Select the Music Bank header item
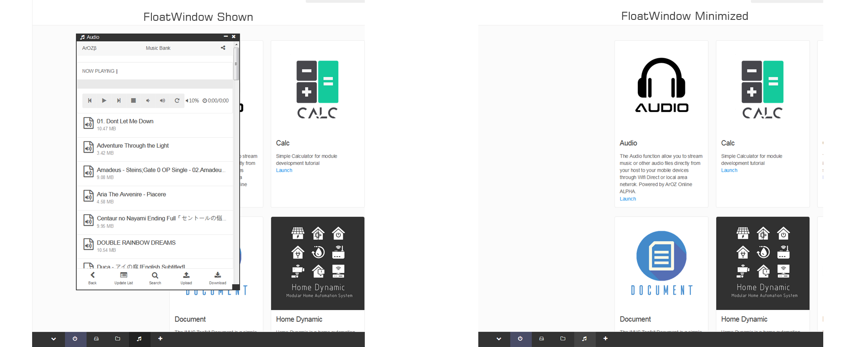The height and width of the screenshot is (347, 868). (x=158, y=48)
